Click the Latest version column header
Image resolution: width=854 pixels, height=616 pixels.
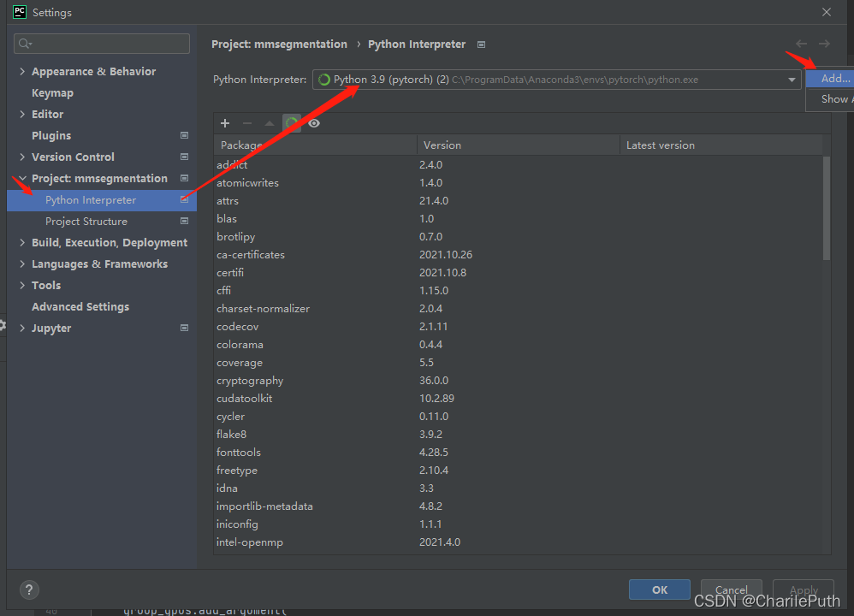click(721, 145)
